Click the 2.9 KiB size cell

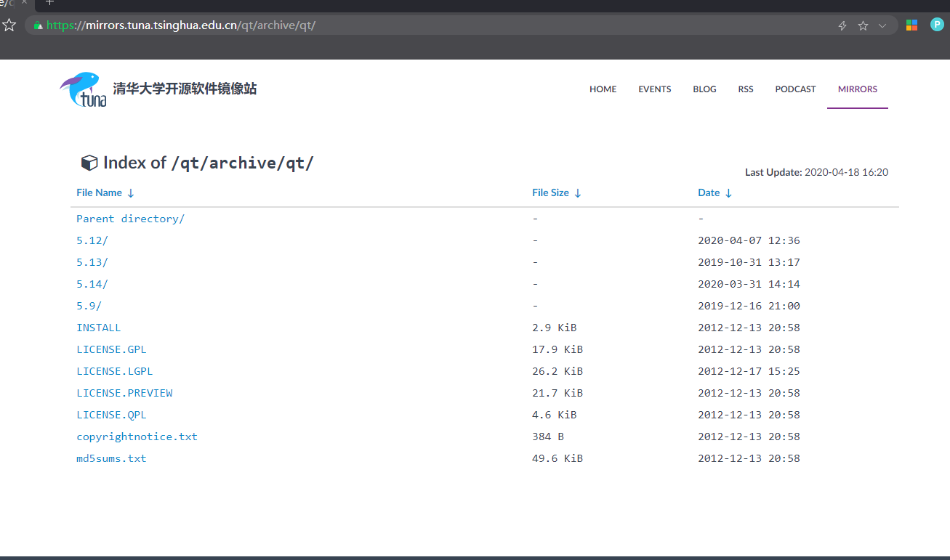coord(555,328)
